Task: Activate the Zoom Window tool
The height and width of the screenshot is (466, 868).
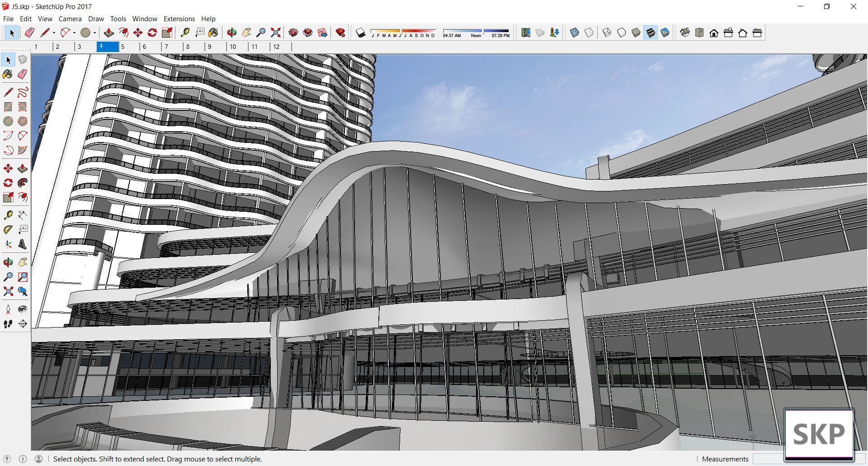Action: coord(23,277)
